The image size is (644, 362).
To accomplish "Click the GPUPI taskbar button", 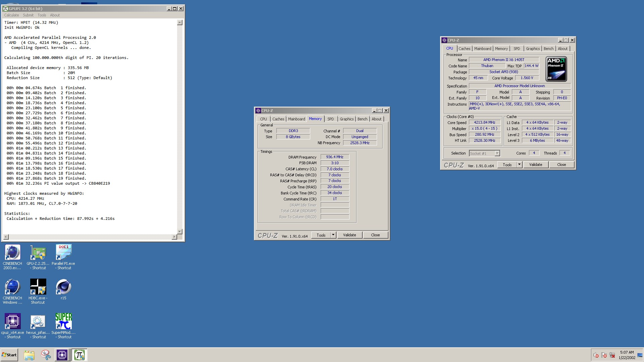I will (80, 355).
